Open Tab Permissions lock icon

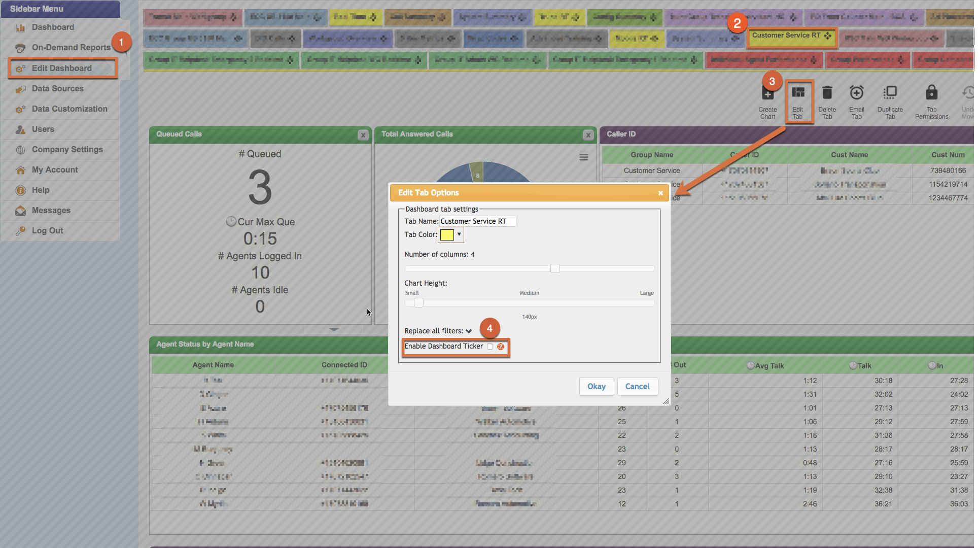coord(931,93)
